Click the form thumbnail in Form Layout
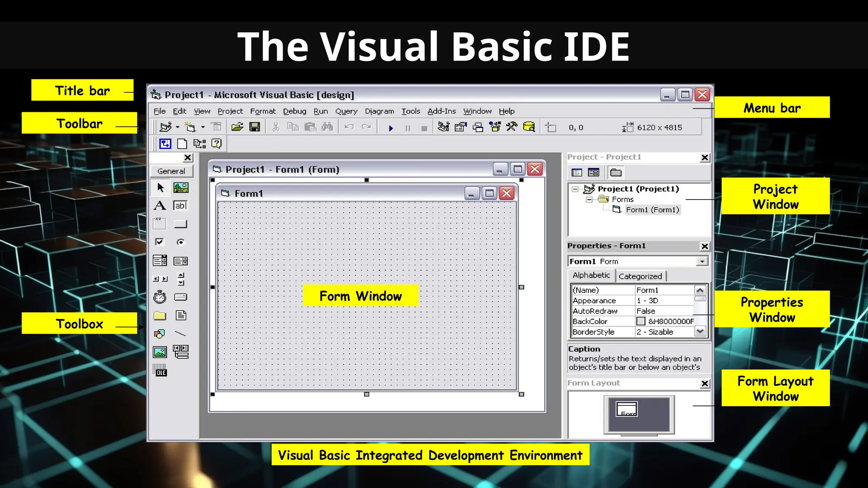 click(x=626, y=409)
